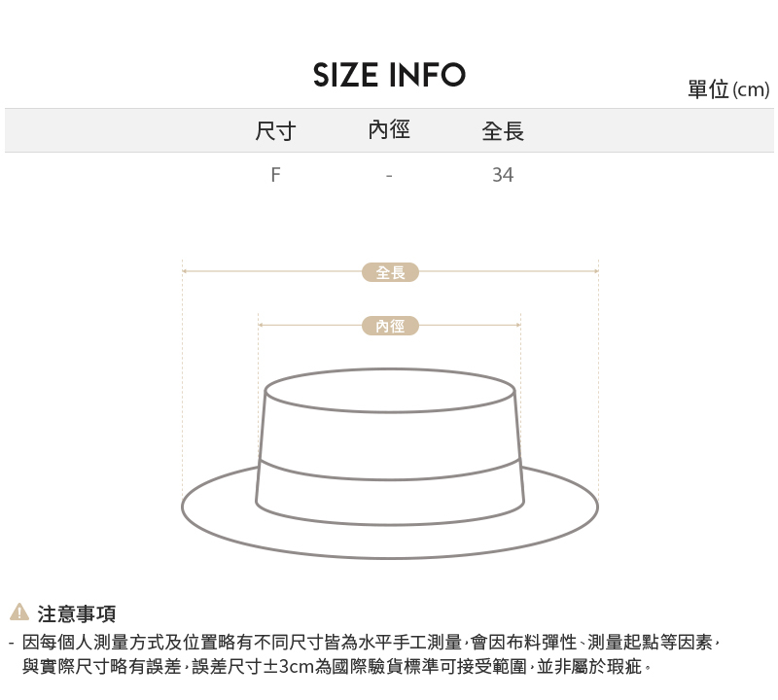
Task: Click the hat crown top ellipse
Action: click(390, 391)
